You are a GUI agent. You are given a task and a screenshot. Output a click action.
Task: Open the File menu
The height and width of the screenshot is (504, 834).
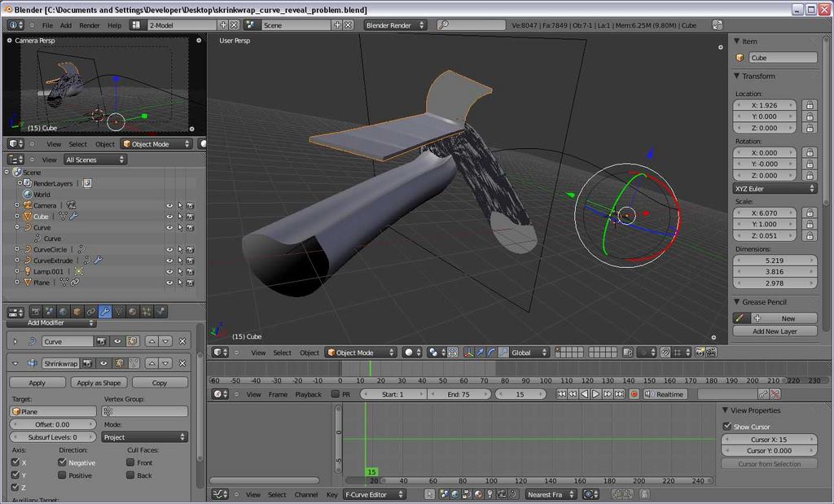point(47,25)
